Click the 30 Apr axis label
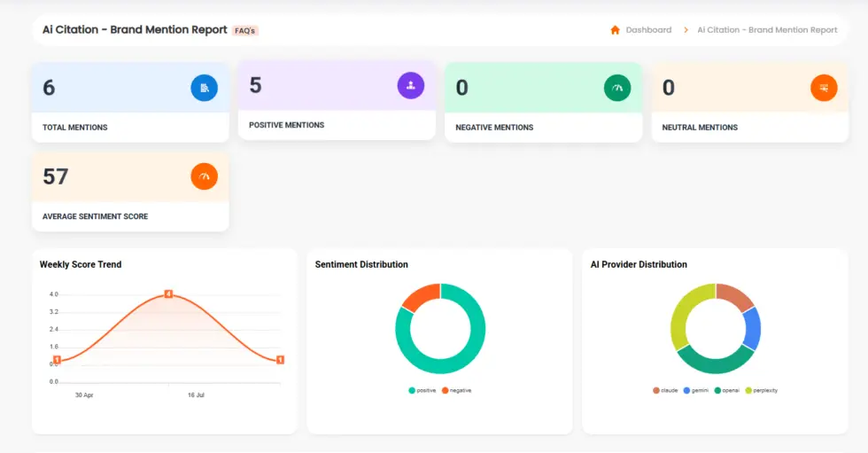Screen dimensions: 868x453 pos(84,394)
